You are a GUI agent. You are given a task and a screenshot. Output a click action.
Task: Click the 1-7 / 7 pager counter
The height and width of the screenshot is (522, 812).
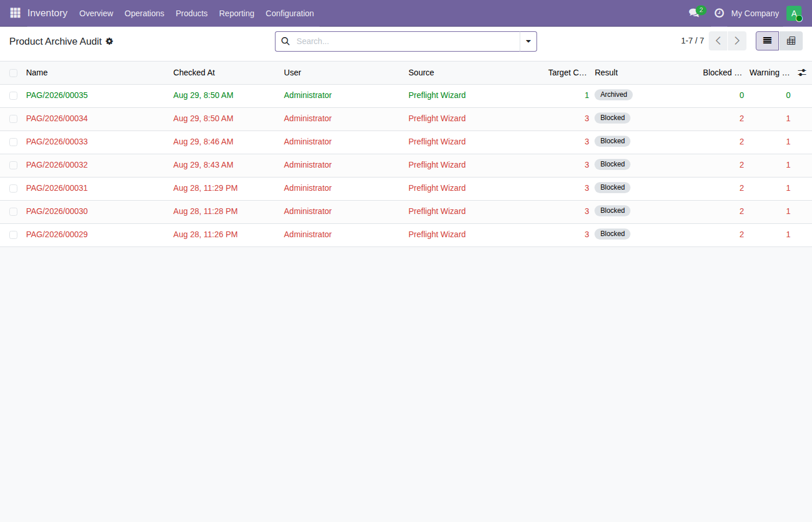[x=693, y=41]
